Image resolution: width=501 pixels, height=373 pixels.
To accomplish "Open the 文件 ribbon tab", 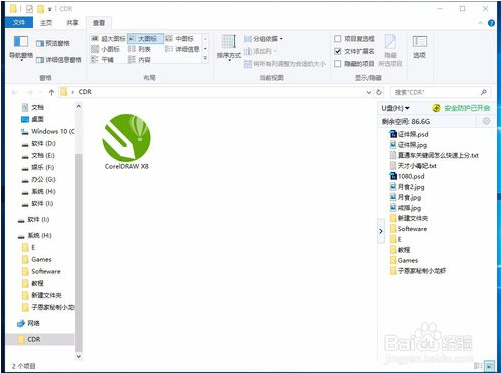I will tap(19, 22).
